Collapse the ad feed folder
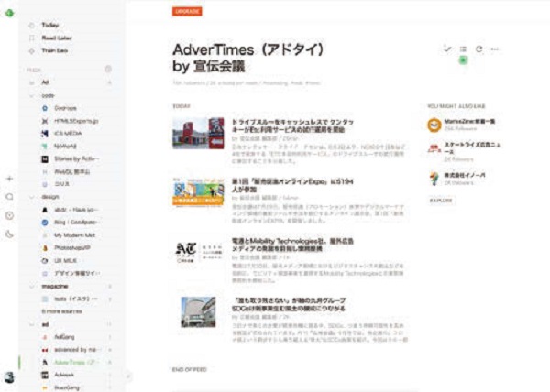550x392 pixels. pyautogui.click(x=31, y=324)
